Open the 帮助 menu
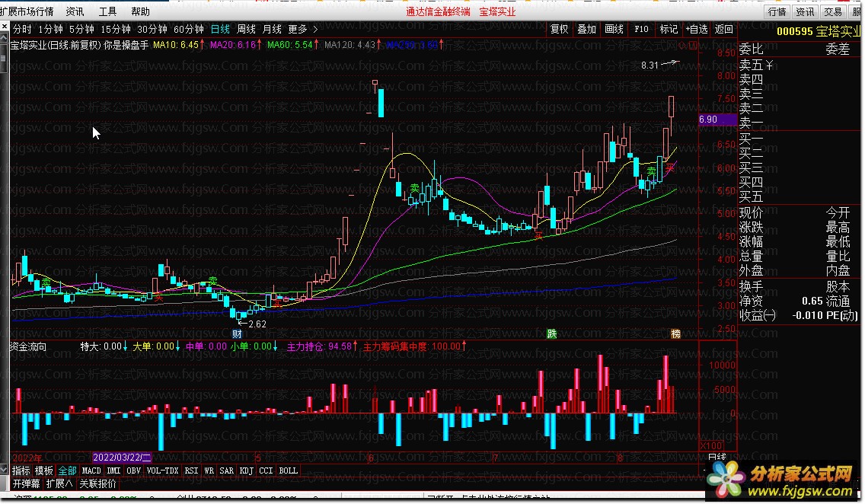 coord(140,11)
